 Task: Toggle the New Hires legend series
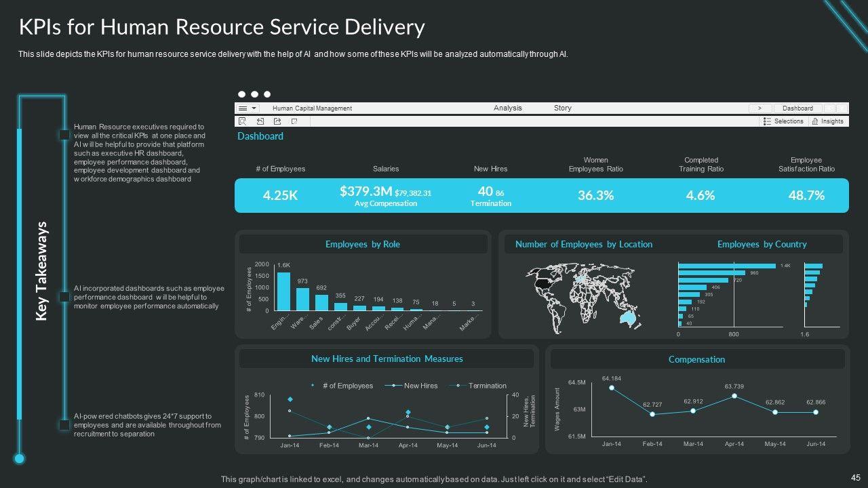click(415, 386)
